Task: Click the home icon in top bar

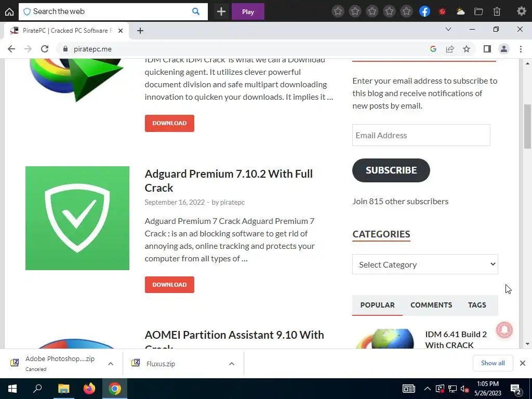Action: tap(9, 11)
